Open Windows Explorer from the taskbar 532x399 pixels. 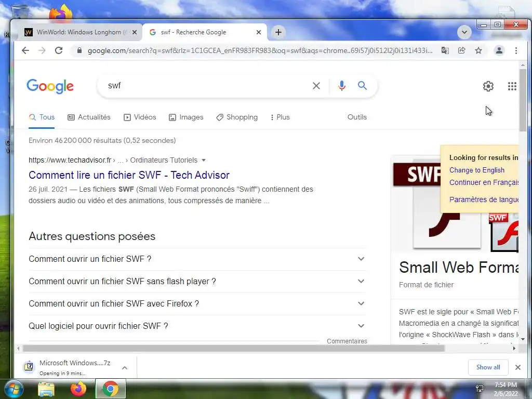pos(46,389)
